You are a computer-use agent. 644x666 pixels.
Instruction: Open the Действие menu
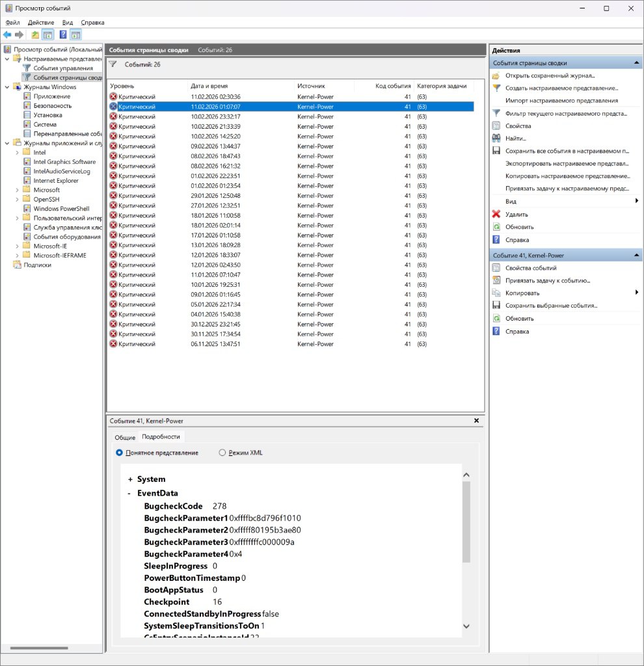point(41,22)
